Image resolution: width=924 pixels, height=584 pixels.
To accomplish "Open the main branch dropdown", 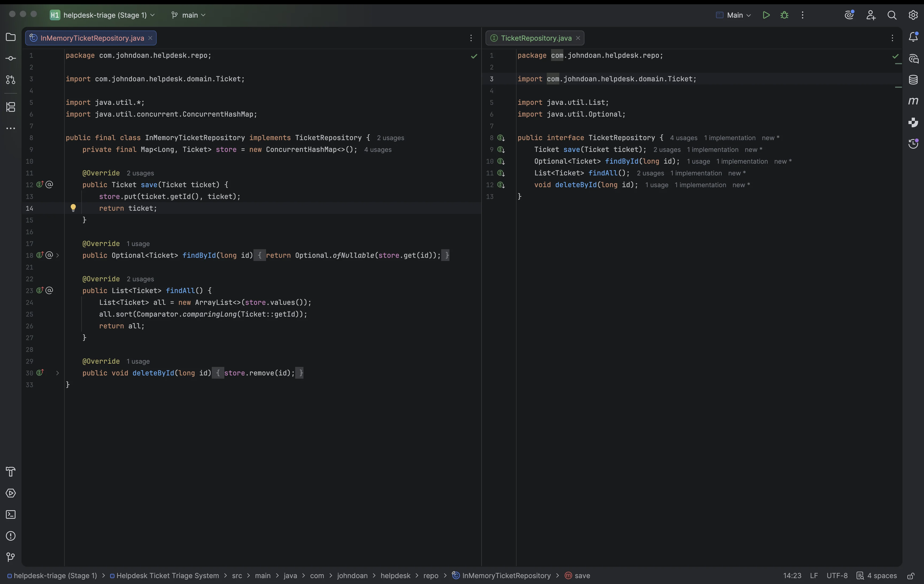I will pos(188,15).
